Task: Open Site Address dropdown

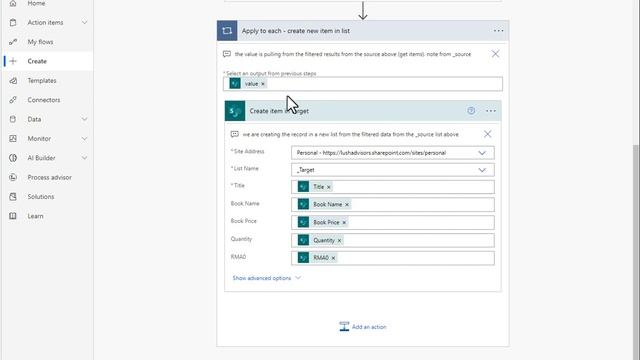Action: [482, 153]
